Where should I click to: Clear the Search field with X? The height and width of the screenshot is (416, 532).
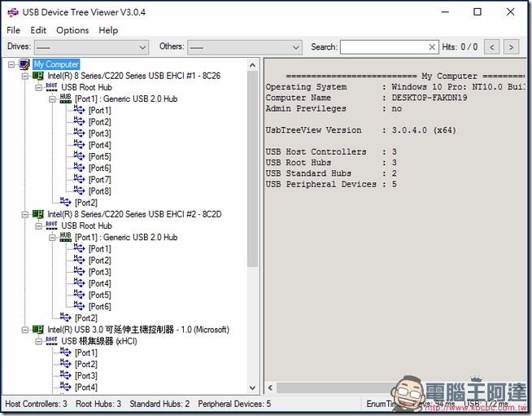click(432, 47)
